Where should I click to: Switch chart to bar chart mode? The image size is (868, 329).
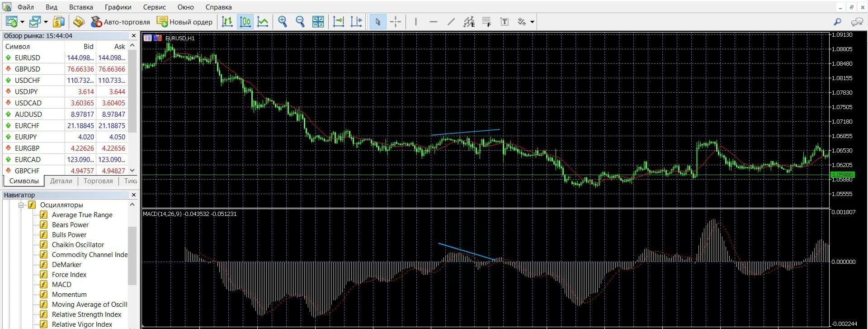tap(227, 22)
